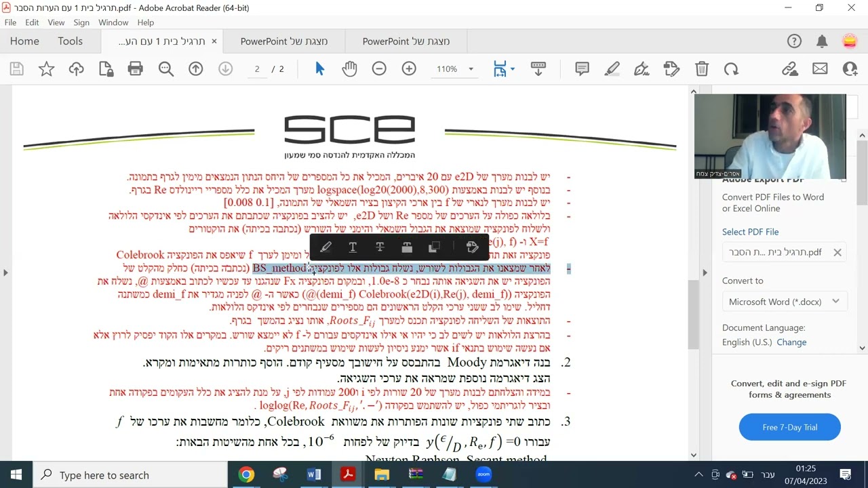The image size is (868, 488).
Task: Star the file as favorite
Action: [x=46, y=68]
